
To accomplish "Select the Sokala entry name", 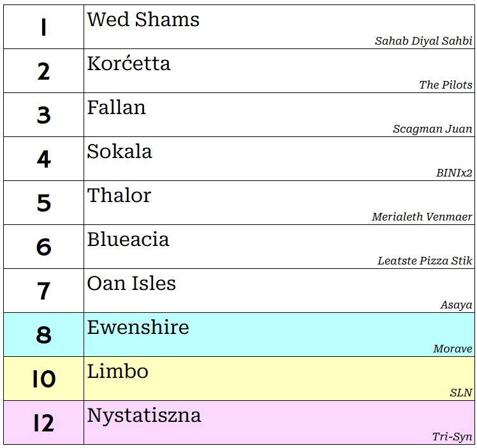I will coord(119,151).
